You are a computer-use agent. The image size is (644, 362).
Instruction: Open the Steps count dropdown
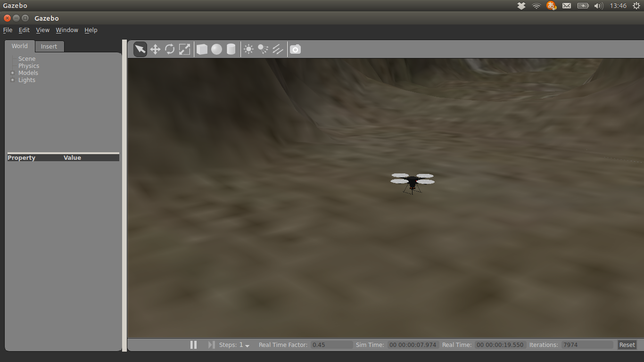(244, 345)
